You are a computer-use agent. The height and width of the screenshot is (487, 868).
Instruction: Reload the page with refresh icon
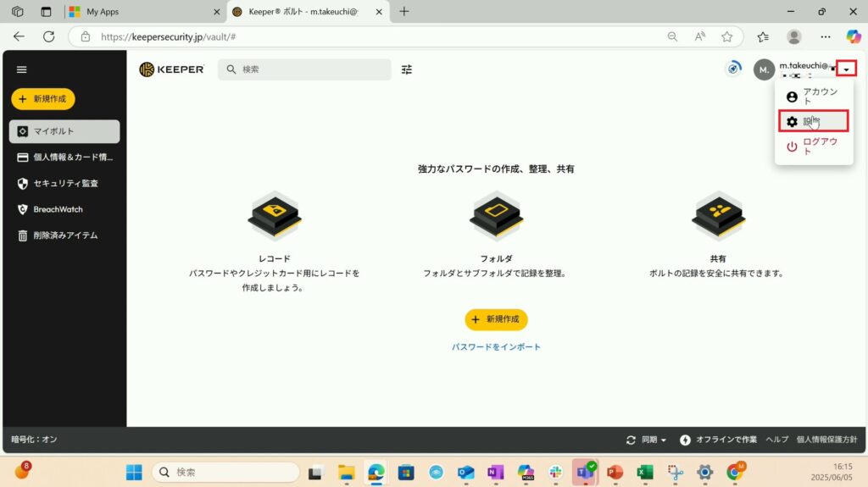pos(48,36)
